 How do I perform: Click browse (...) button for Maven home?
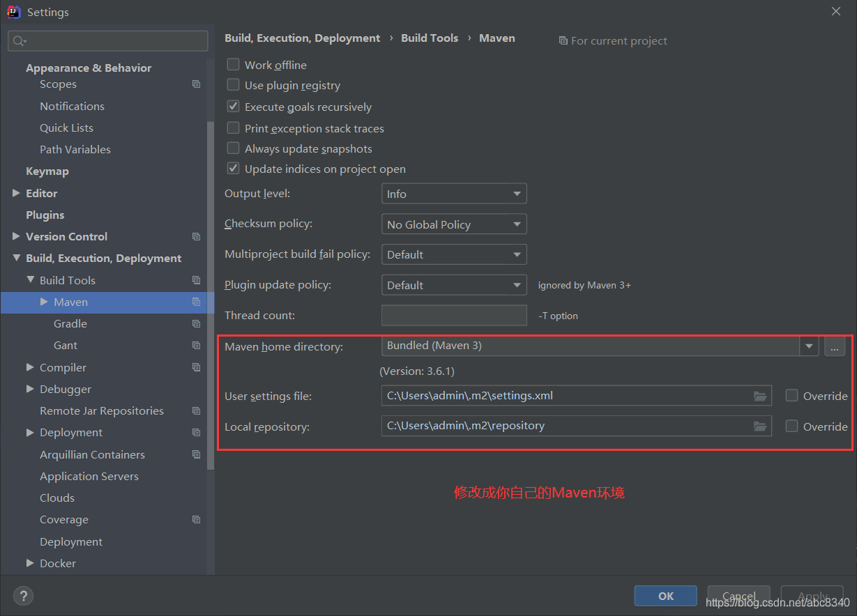(x=835, y=346)
